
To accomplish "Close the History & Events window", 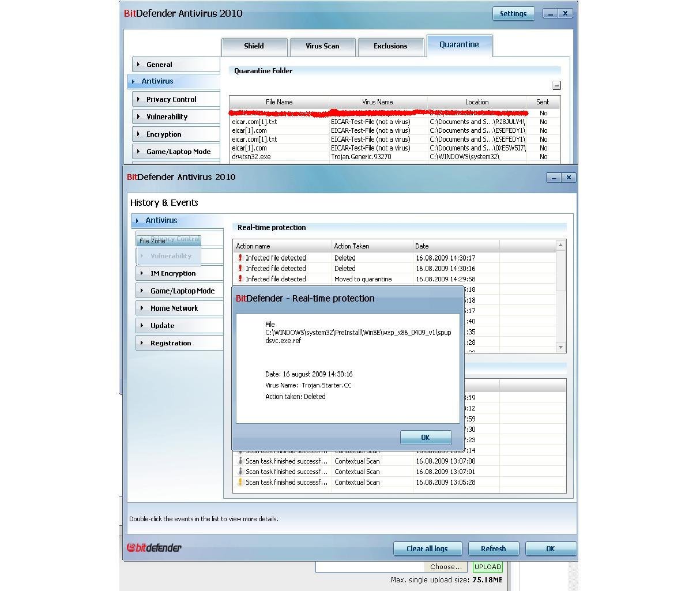I will coord(569,178).
